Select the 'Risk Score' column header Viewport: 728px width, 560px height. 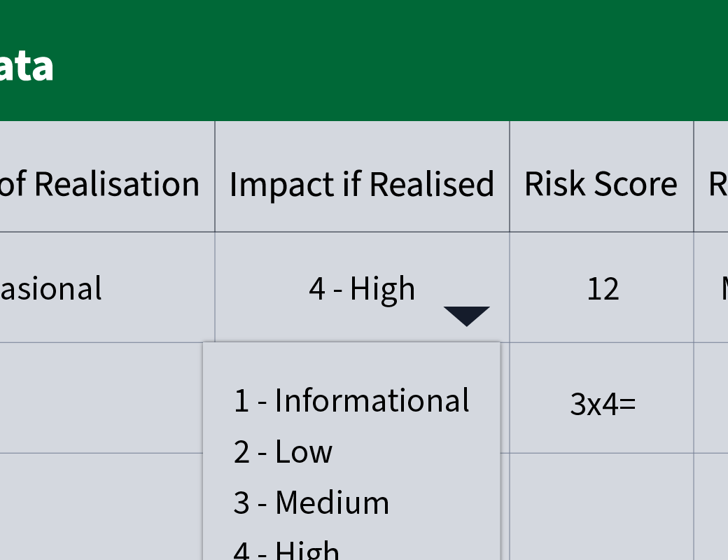[x=601, y=184]
